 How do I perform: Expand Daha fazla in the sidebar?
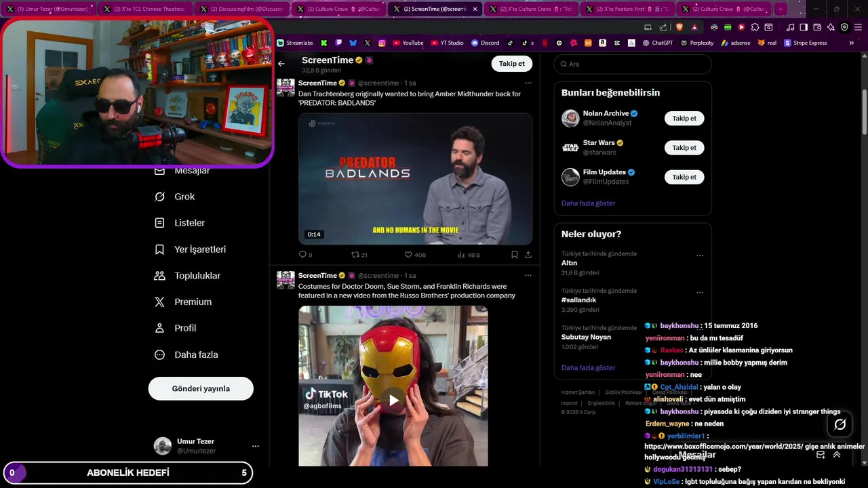(x=186, y=354)
